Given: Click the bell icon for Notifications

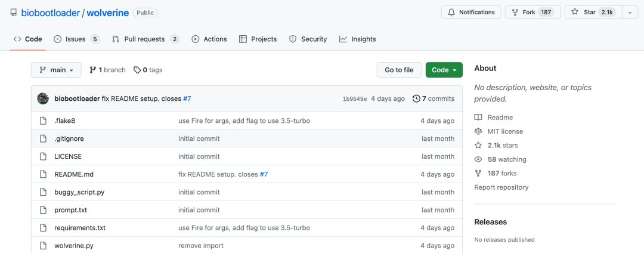Looking at the screenshot, I should (451, 13).
